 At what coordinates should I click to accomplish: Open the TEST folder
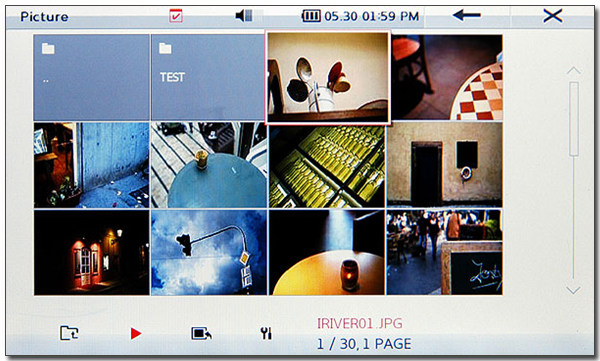coord(208,77)
